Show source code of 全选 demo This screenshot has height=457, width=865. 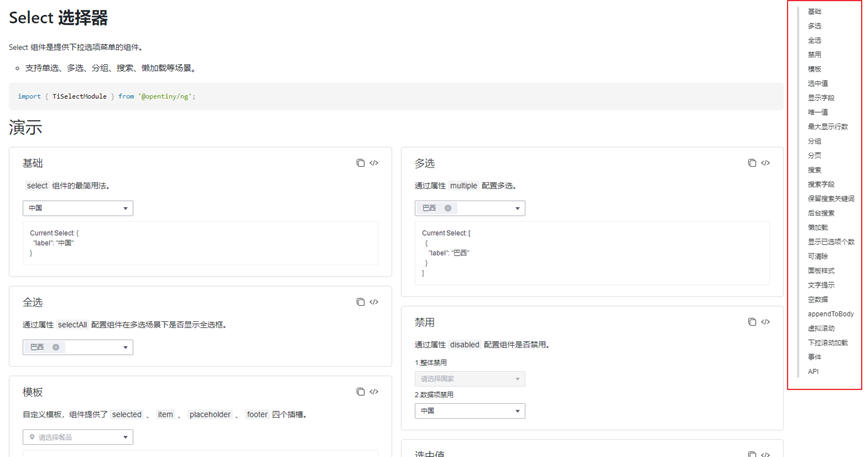click(x=374, y=302)
